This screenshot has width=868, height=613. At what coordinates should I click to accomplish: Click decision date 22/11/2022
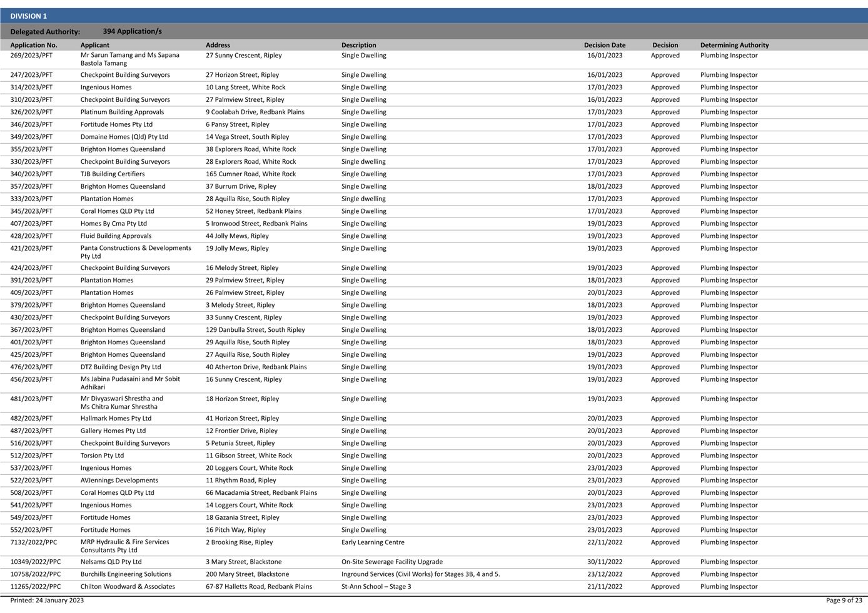605,542
